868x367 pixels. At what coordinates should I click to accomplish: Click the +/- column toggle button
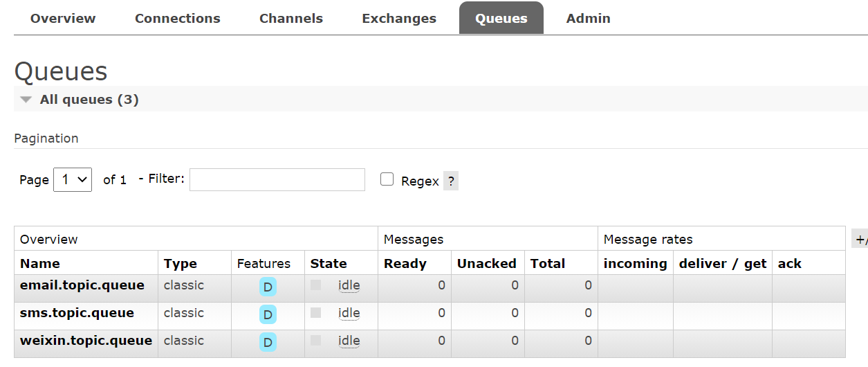pos(860,240)
